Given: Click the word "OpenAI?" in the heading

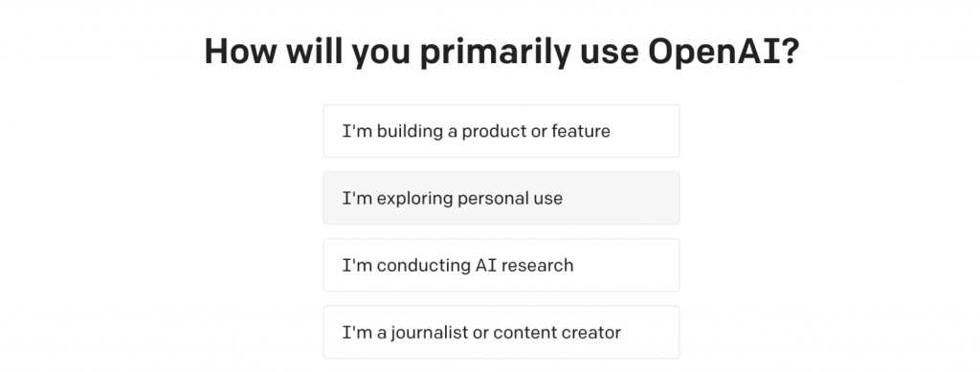Looking at the screenshot, I should coord(724,52).
